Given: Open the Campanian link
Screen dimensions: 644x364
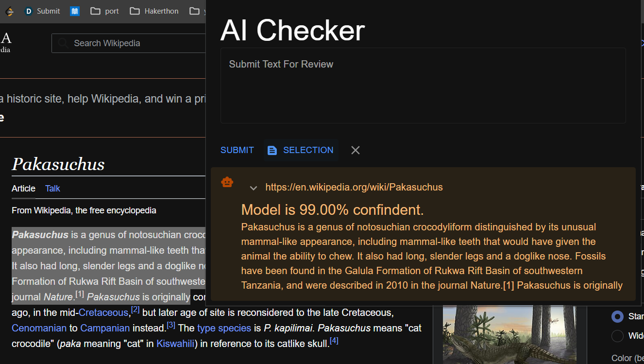Looking at the screenshot, I should coord(105,328).
